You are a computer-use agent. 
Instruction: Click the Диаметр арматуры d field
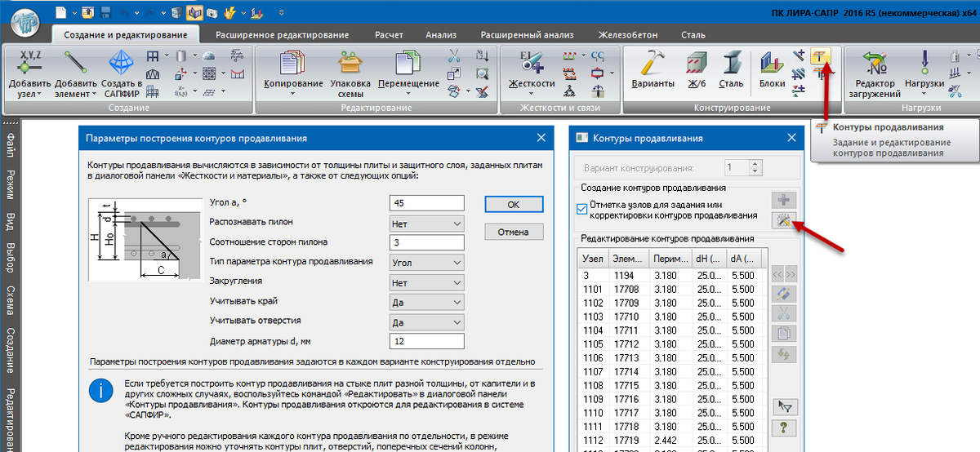point(427,341)
